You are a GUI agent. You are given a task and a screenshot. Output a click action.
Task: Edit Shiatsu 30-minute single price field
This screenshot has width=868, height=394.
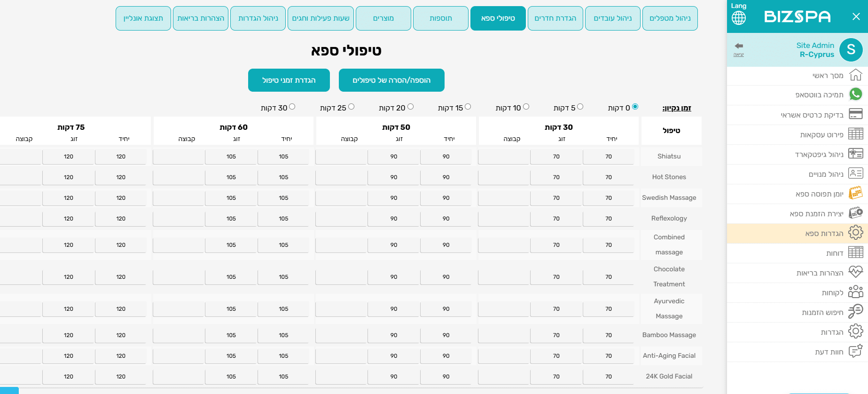click(608, 157)
